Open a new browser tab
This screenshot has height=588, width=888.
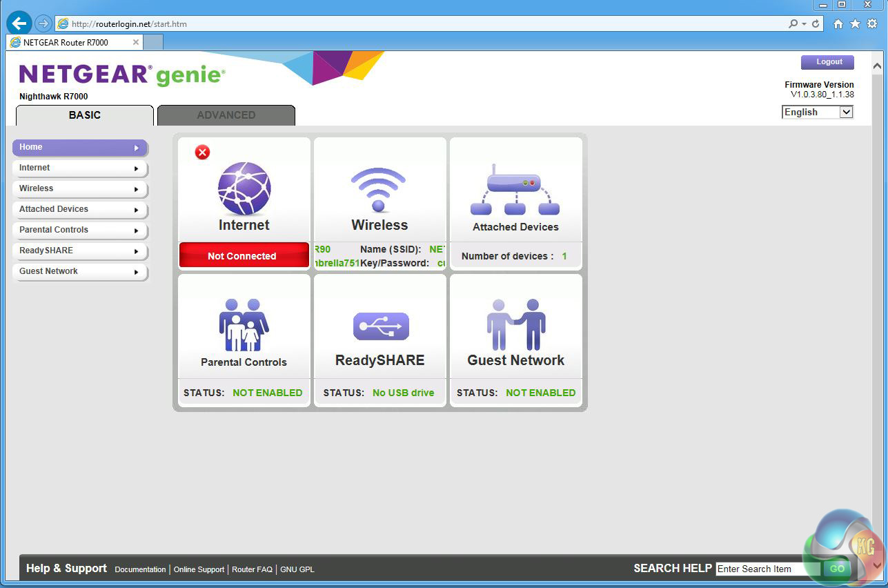[153, 42]
